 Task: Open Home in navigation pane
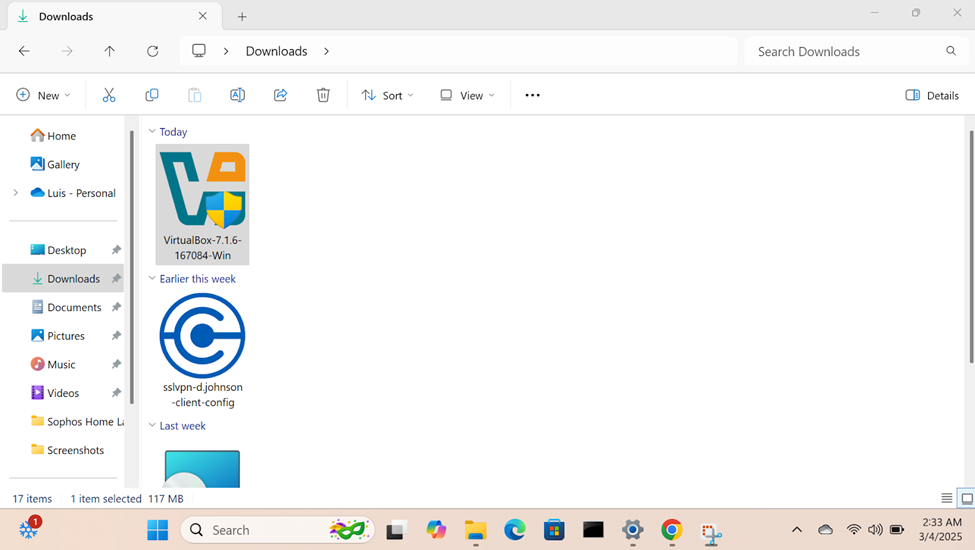click(62, 135)
